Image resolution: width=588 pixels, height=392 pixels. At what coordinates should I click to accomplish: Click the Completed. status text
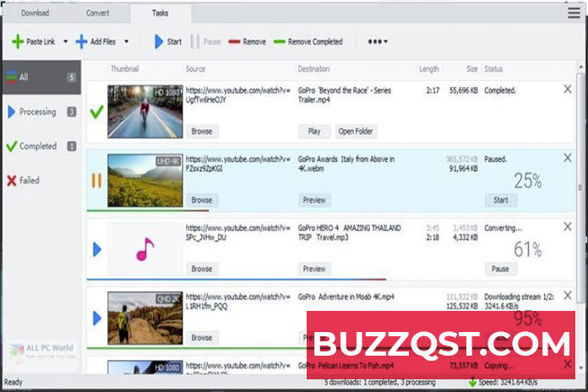point(500,90)
